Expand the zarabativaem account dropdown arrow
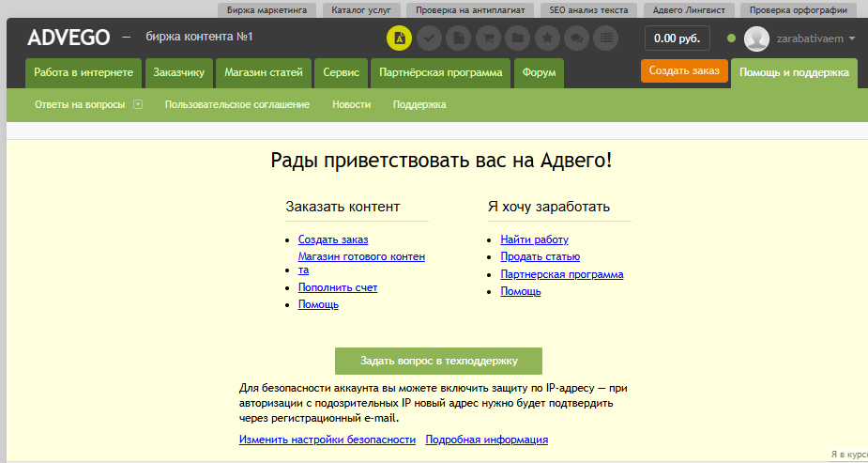 click(x=851, y=39)
